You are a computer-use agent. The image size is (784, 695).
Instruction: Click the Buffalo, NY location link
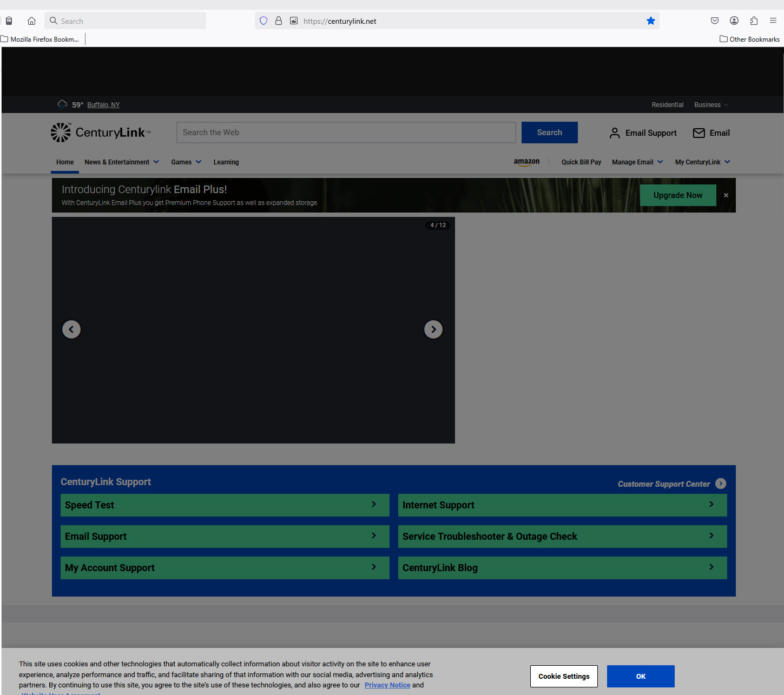point(103,105)
